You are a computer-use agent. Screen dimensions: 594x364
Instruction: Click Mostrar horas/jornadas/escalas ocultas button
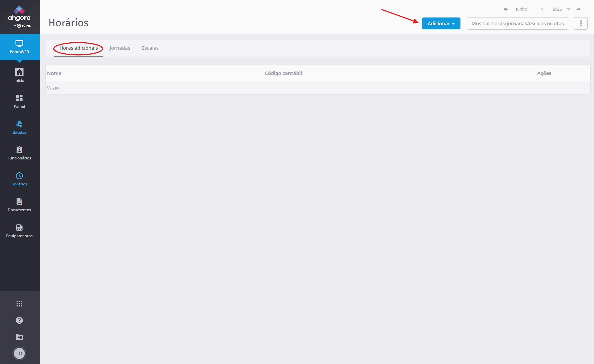coord(517,23)
